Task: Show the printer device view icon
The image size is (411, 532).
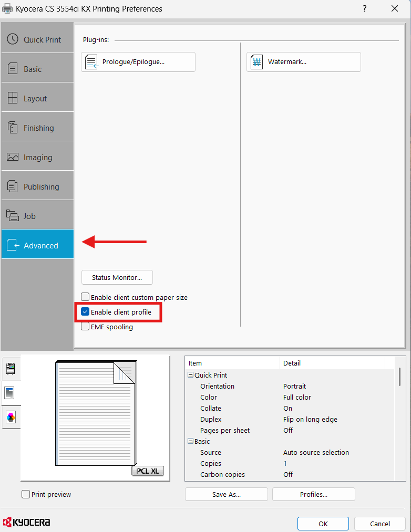Action: click(x=11, y=369)
